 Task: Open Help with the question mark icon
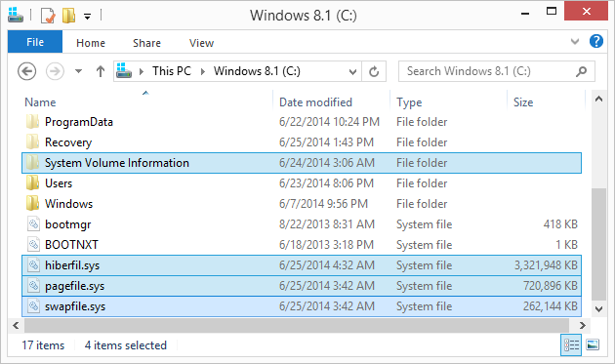tap(596, 41)
